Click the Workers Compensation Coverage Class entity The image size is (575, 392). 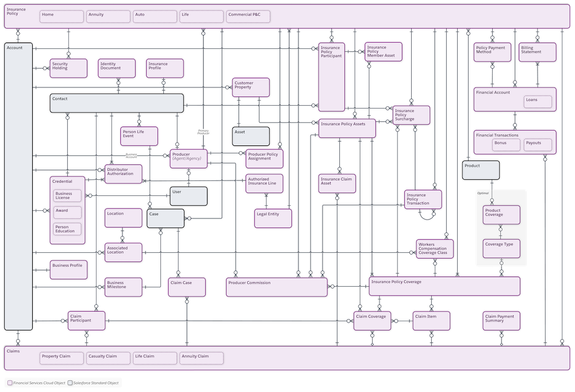tap(434, 248)
